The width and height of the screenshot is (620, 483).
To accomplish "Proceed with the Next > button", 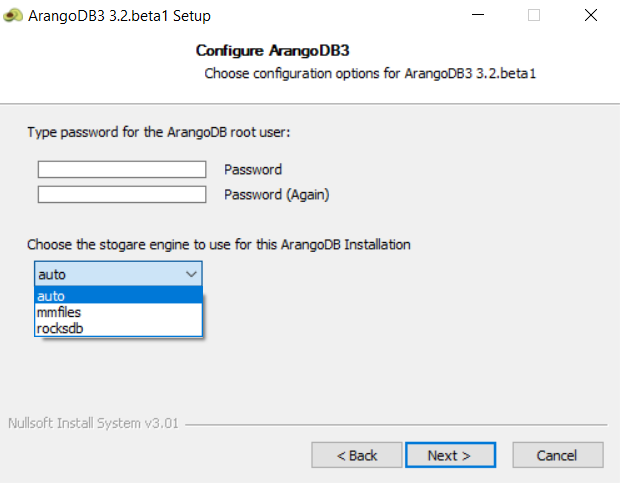I will [x=449, y=455].
